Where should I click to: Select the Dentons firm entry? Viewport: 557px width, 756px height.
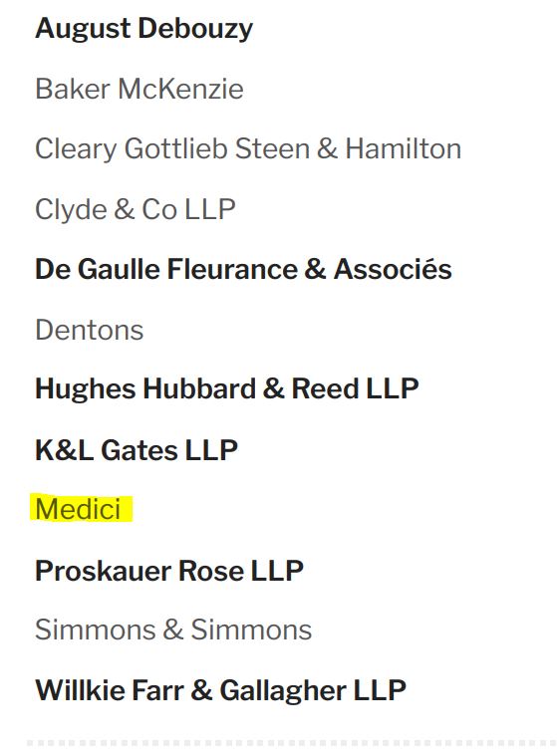[x=90, y=330]
